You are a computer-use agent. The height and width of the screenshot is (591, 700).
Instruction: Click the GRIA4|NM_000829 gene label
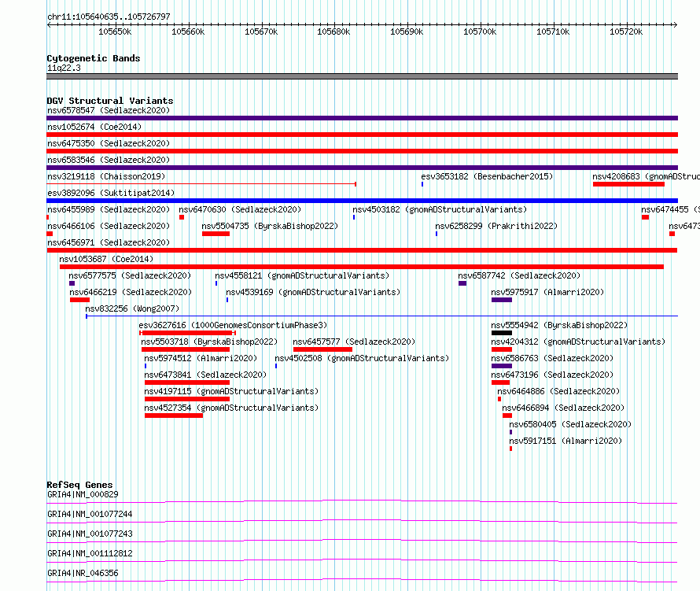coord(83,494)
